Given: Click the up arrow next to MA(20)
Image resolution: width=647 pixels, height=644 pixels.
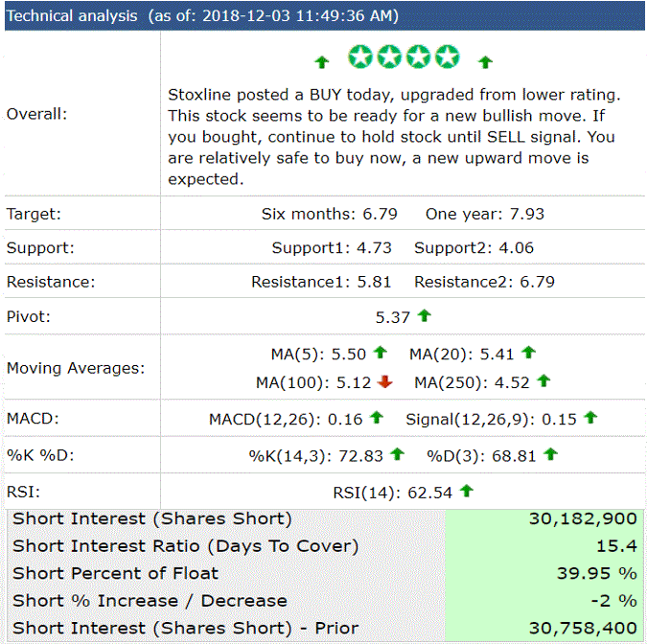Looking at the screenshot, I should pyautogui.click(x=528, y=353).
